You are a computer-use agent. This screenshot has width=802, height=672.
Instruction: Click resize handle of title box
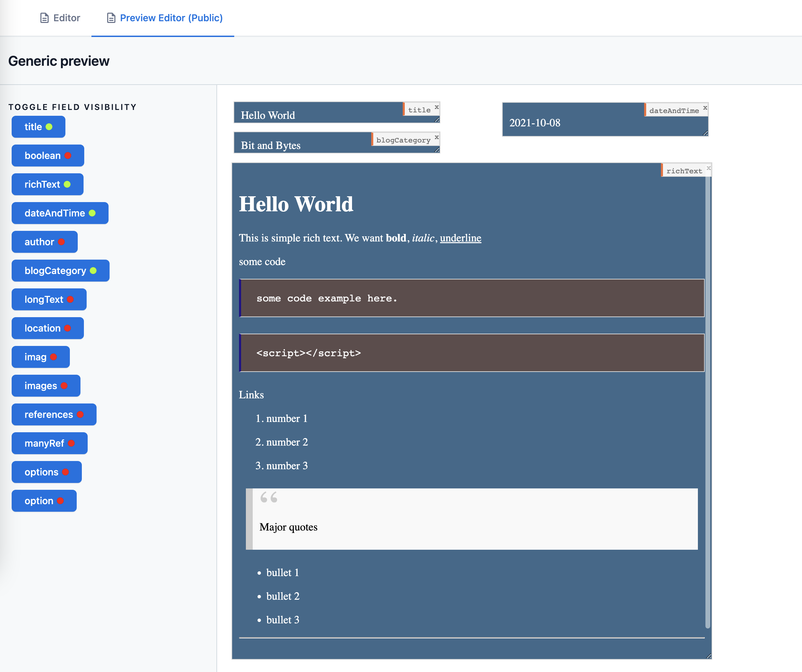[437, 120]
